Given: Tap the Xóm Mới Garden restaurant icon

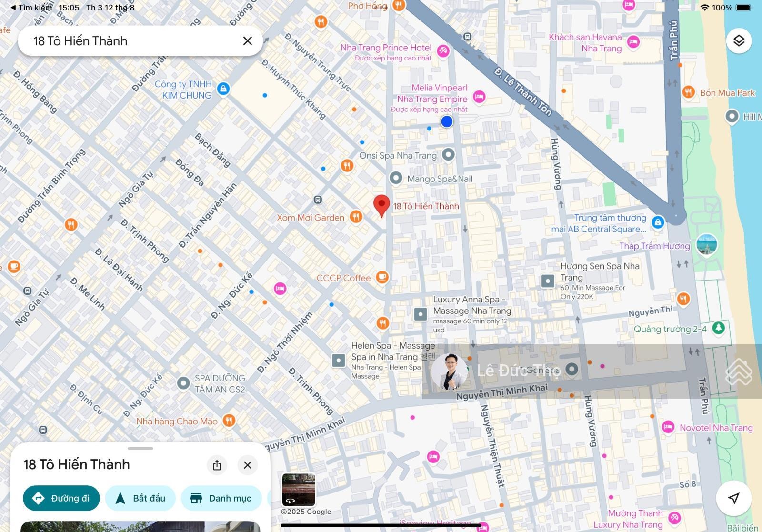Looking at the screenshot, I should (x=356, y=217).
